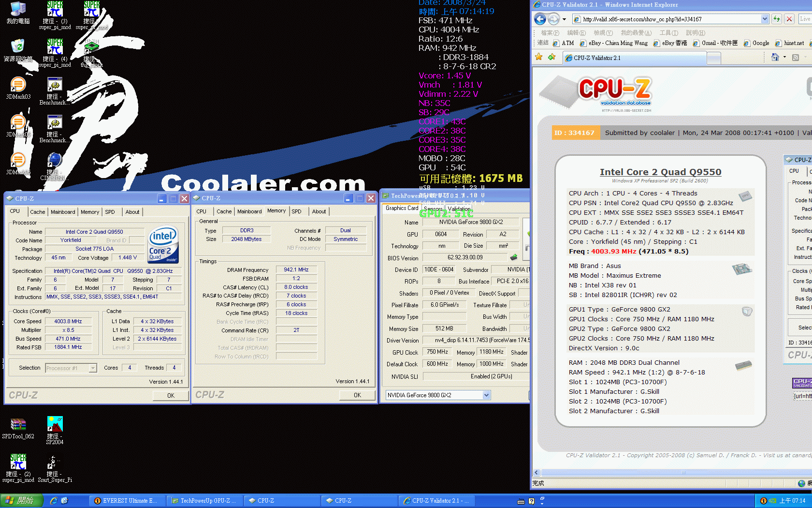Refresh the CPU-Z Validator page
Screen dimensions: 812x508
point(777,19)
